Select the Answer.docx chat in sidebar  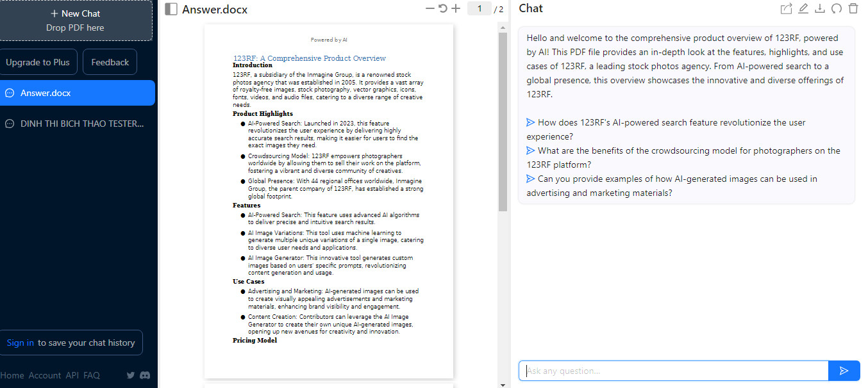tap(78, 93)
